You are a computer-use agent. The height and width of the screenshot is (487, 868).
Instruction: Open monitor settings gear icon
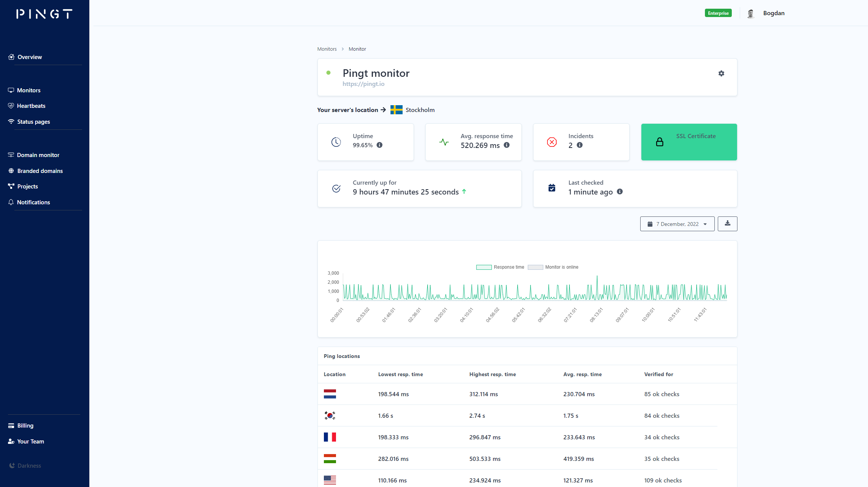tap(721, 73)
